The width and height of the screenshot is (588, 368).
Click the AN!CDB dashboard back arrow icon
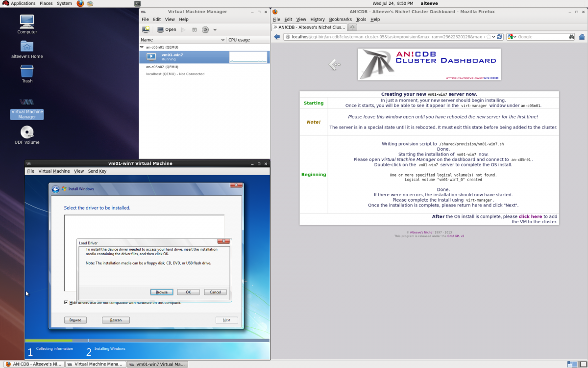[335, 64]
